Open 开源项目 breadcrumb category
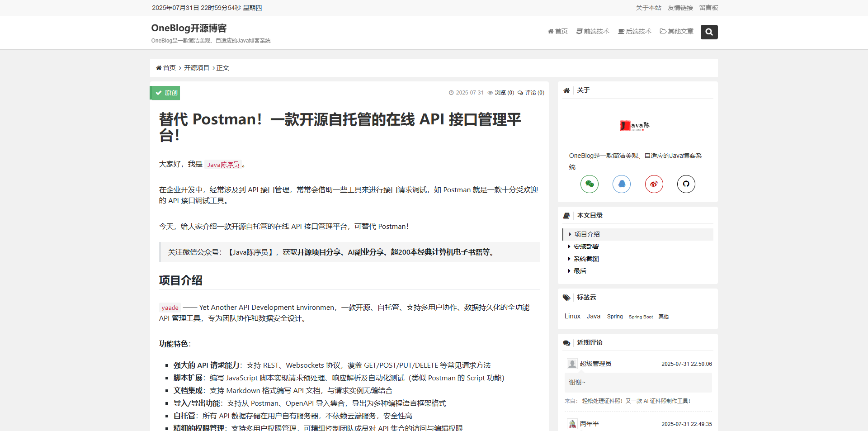This screenshot has height=431, width=868. point(196,68)
